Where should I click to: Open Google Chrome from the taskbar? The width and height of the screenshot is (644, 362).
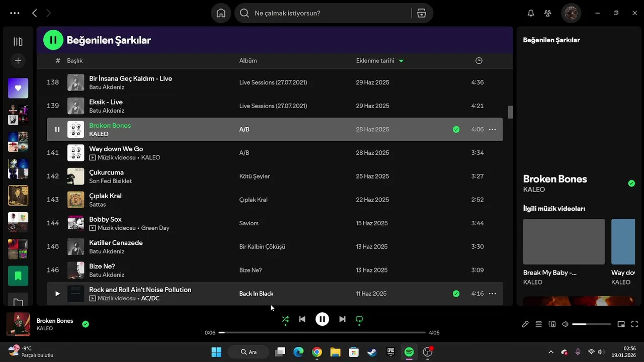coord(317,352)
